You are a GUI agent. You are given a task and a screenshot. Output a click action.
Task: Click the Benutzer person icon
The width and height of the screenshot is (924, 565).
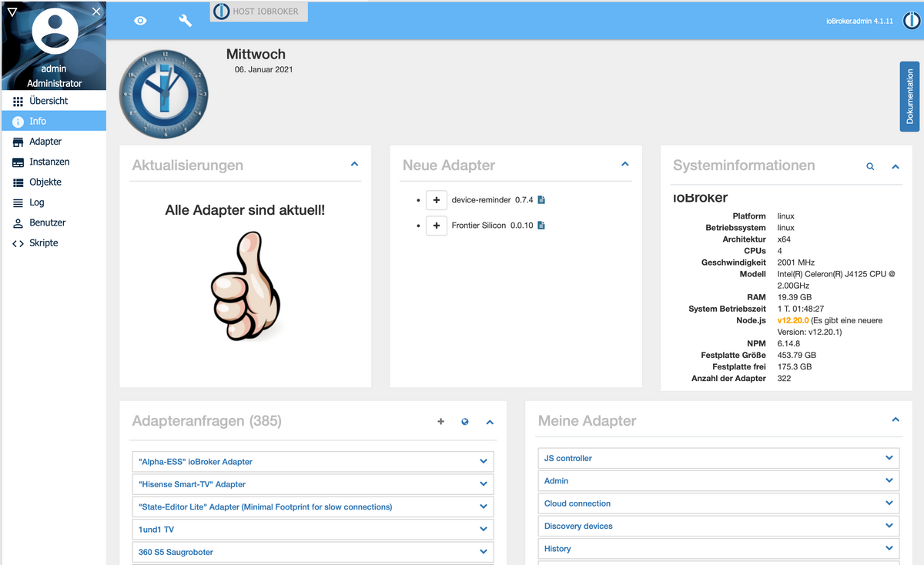pyautogui.click(x=18, y=223)
